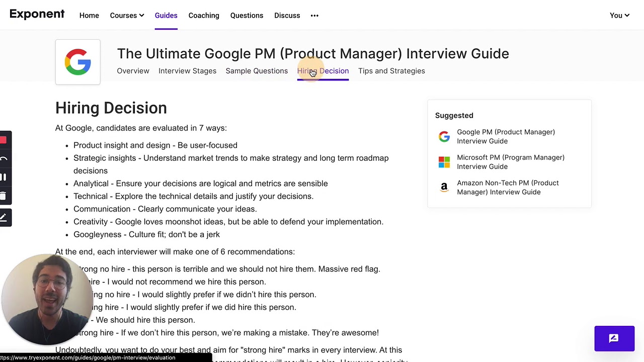The height and width of the screenshot is (362, 644).
Task: Click 'candidates are evaluated in 7 ways' sentence
Action: point(141,128)
